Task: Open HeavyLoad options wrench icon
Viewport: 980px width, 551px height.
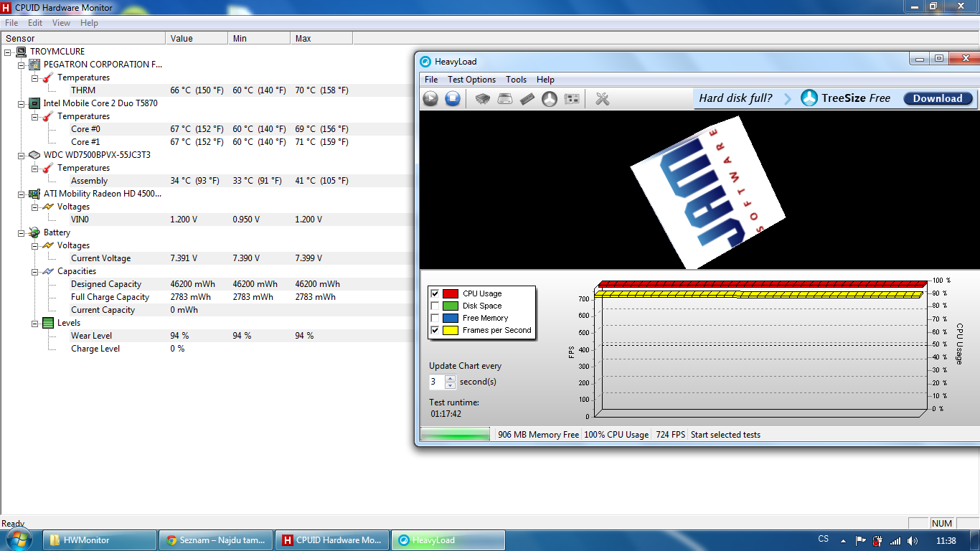Action: 603,99
